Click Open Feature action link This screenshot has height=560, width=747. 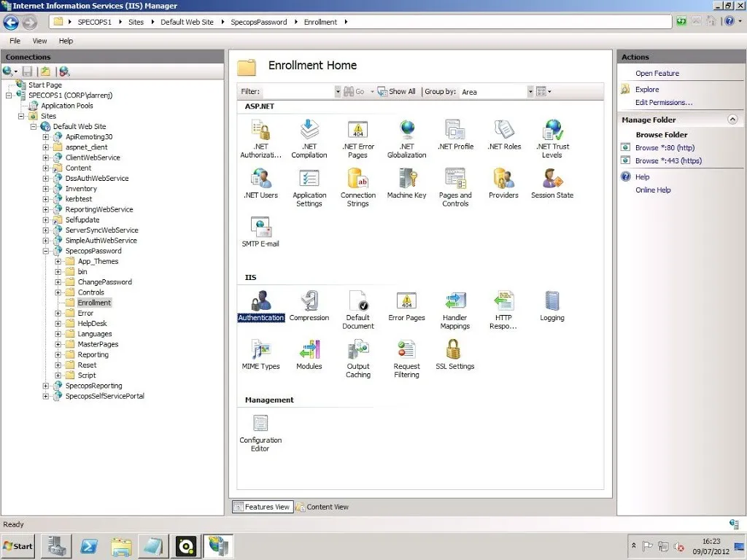[657, 74]
